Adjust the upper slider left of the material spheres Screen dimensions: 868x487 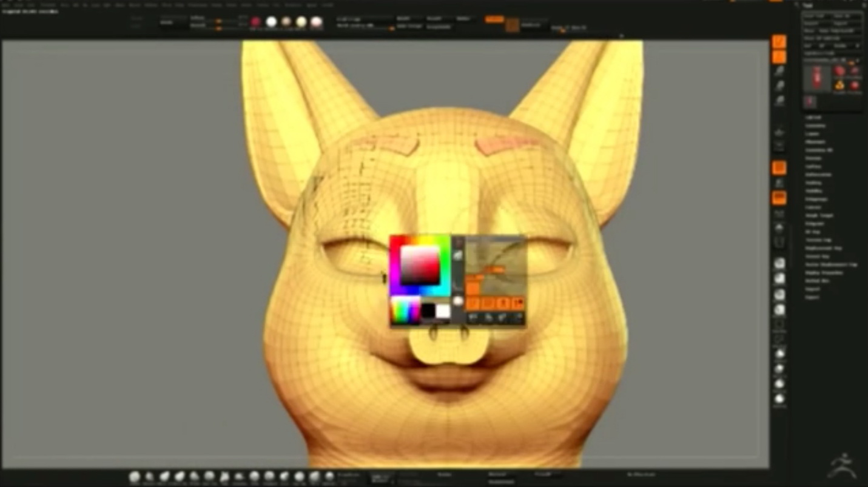pos(217,21)
